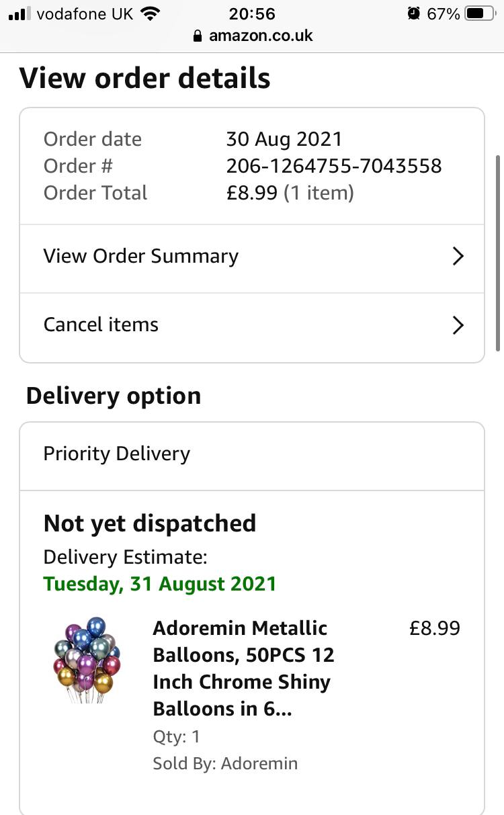504x815 pixels.
Task: Select the Cancel items option
Action: click(101, 325)
